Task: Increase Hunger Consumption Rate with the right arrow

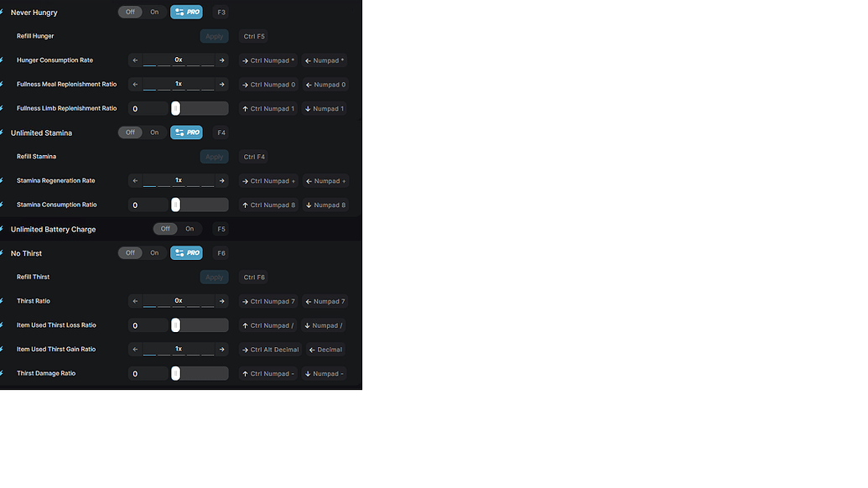Action: (x=221, y=60)
